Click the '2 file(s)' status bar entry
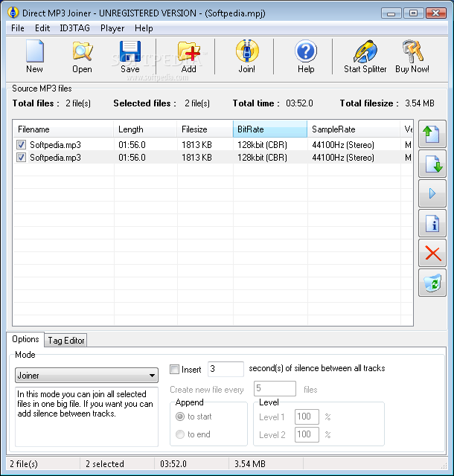Screen dimensions: 454x476 point(24,464)
